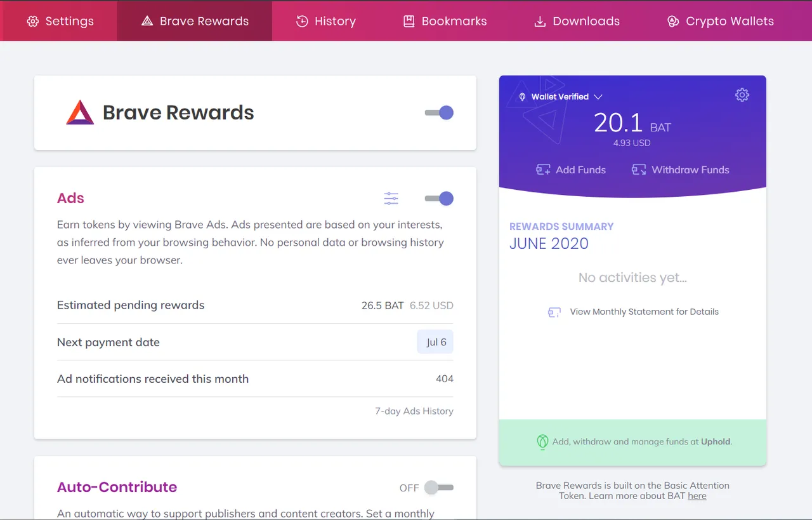Click the 6.52 USD pending value
812x520 pixels.
coord(431,305)
